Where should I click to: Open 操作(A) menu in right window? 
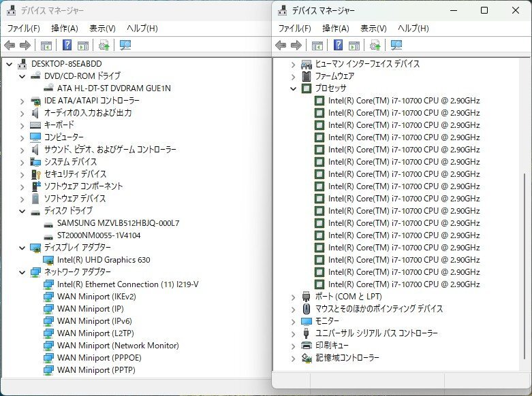pyautogui.click(x=336, y=29)
